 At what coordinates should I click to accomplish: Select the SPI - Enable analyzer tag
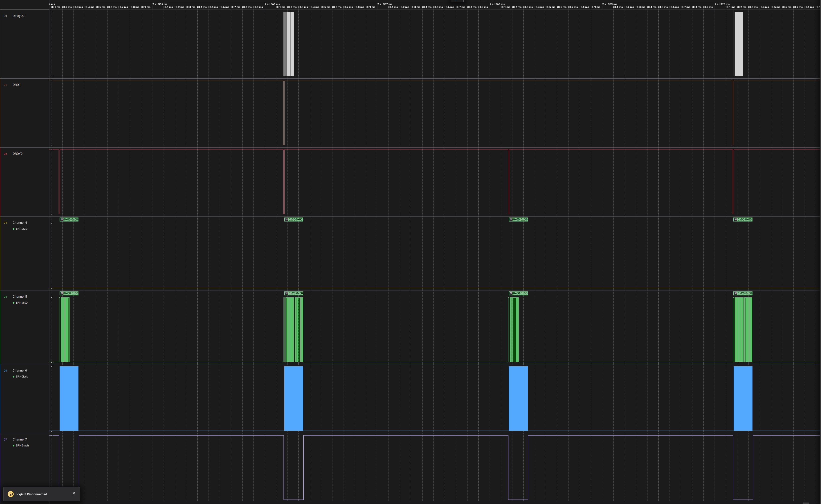point(22,446)
